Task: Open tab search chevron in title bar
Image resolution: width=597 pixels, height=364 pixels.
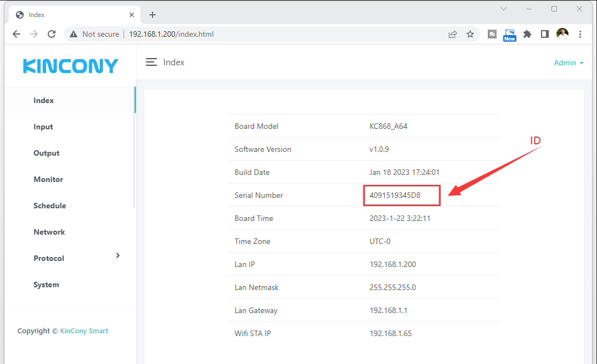Action: (504, 9)
